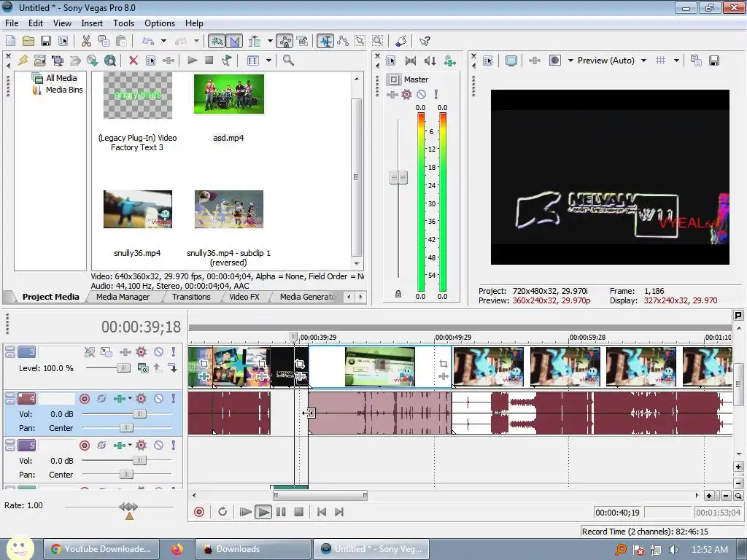Toggle Lock Envelopes to Events button
Screen dimensions: 747x560
(285, 41)
